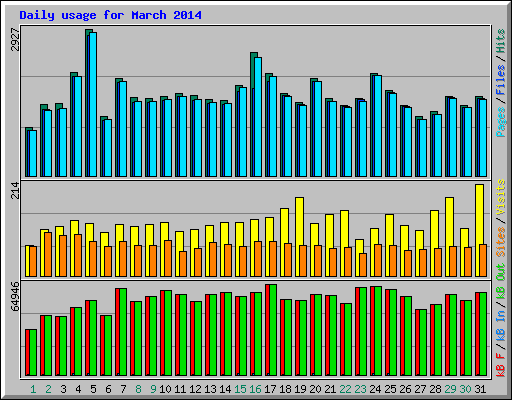The width and height of the screenshot is (512, 400).
Task: Click day 27 on the x-axis
Action: [420, 389]
